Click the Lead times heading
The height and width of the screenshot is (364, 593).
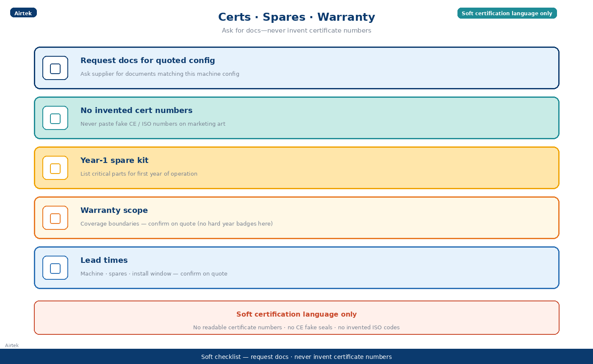[104, 260]
